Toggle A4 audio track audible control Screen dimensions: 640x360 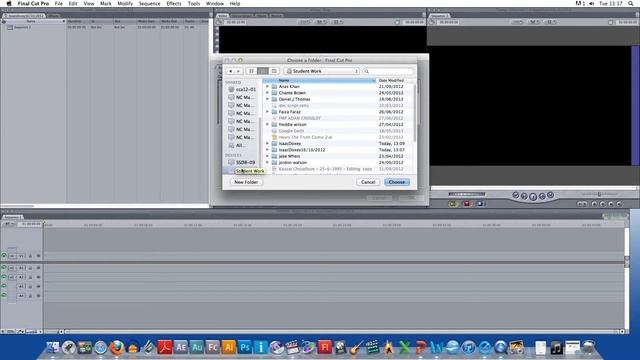point(4,295)
